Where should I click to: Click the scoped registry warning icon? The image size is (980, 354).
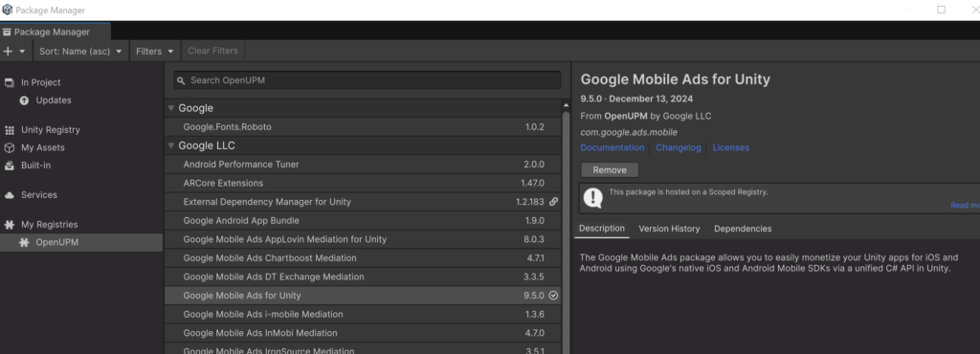click(592, 198)
